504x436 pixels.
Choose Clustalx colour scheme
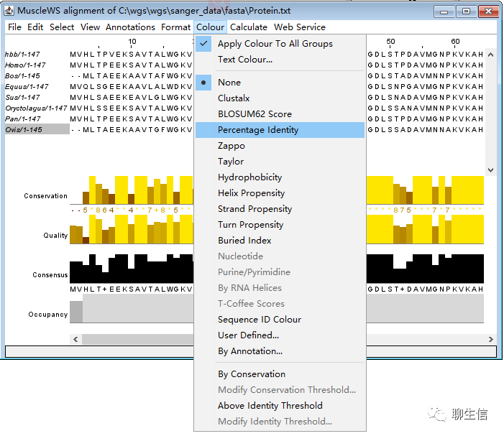point(234,98)
